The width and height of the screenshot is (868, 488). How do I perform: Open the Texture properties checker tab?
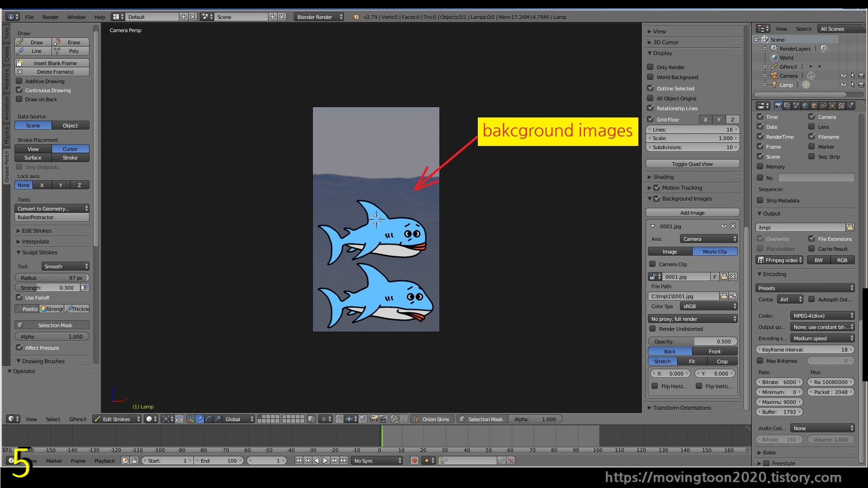[841, 106]
